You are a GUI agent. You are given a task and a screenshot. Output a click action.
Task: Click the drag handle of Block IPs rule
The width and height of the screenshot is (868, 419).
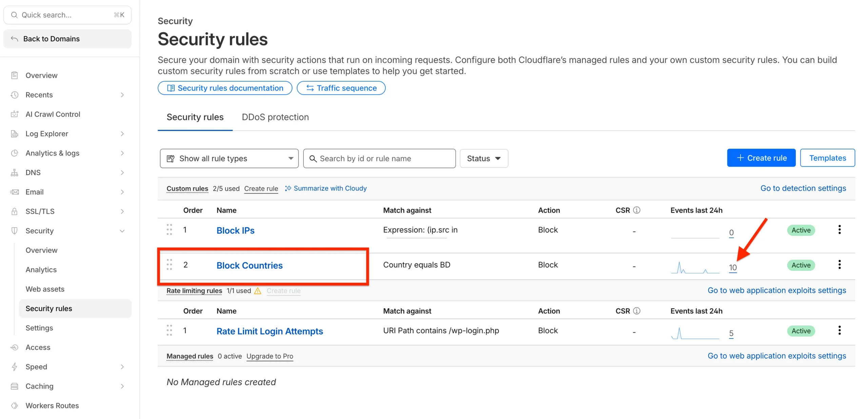[169, 230]
